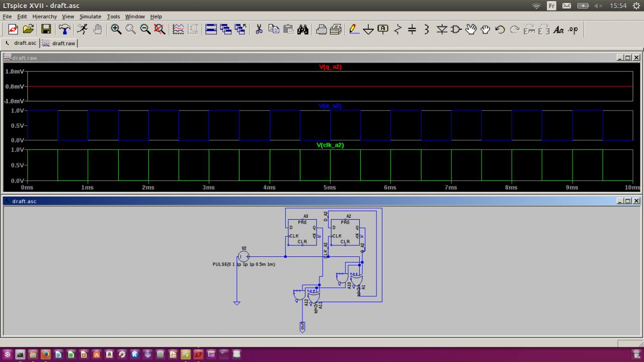Click the Save floppy disk icon

(x=46, y=30)
